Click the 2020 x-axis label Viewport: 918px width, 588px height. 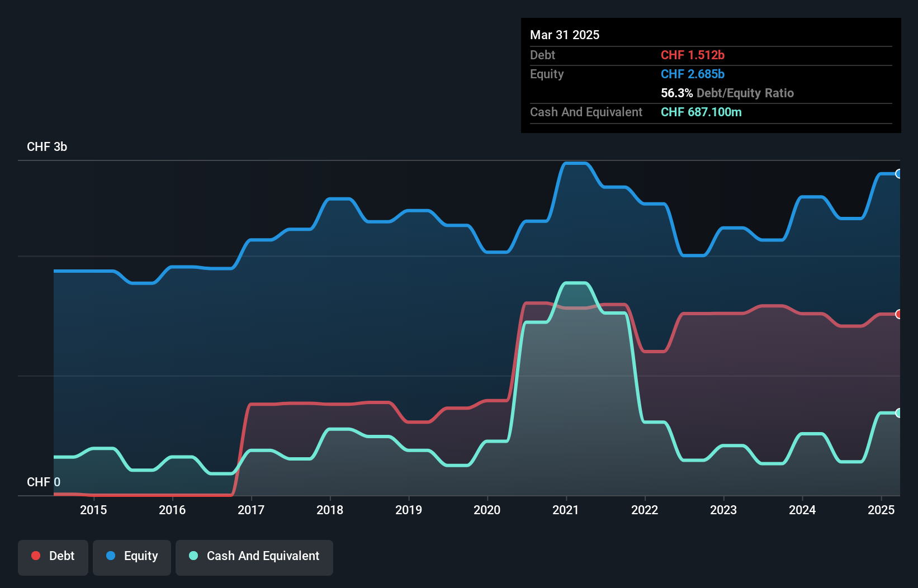coord(487,510)
